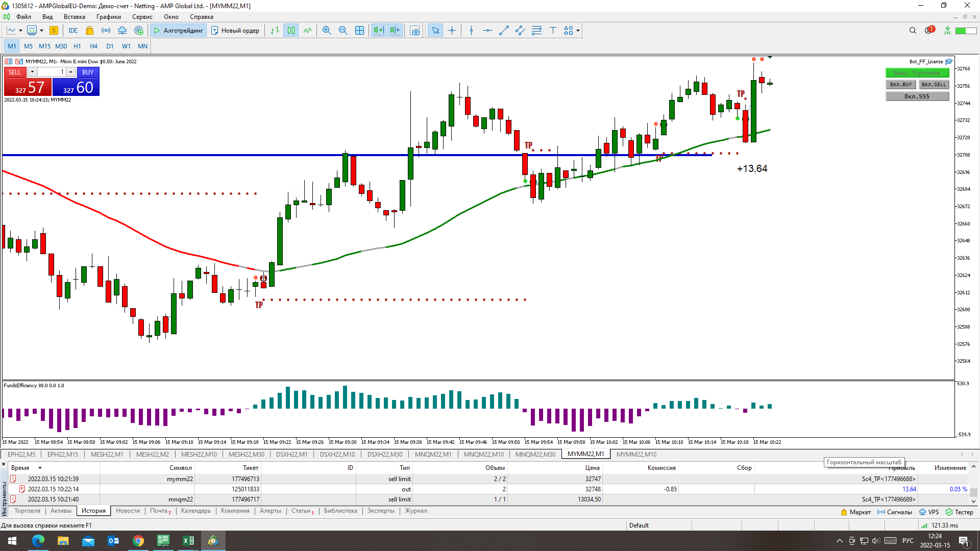Select the text label tool
The image size is (980, 551).
pos(553,31)
